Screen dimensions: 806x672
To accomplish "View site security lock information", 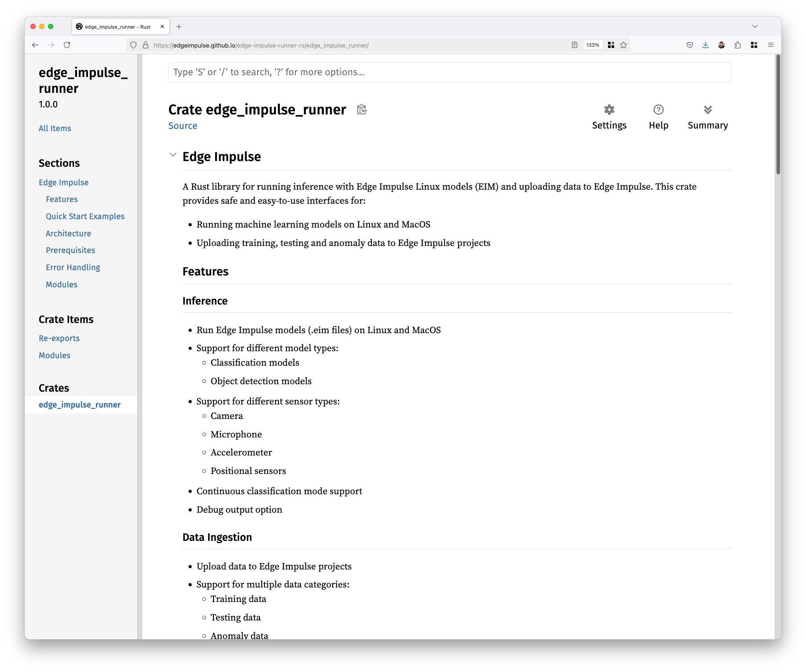I will (146, 45).
